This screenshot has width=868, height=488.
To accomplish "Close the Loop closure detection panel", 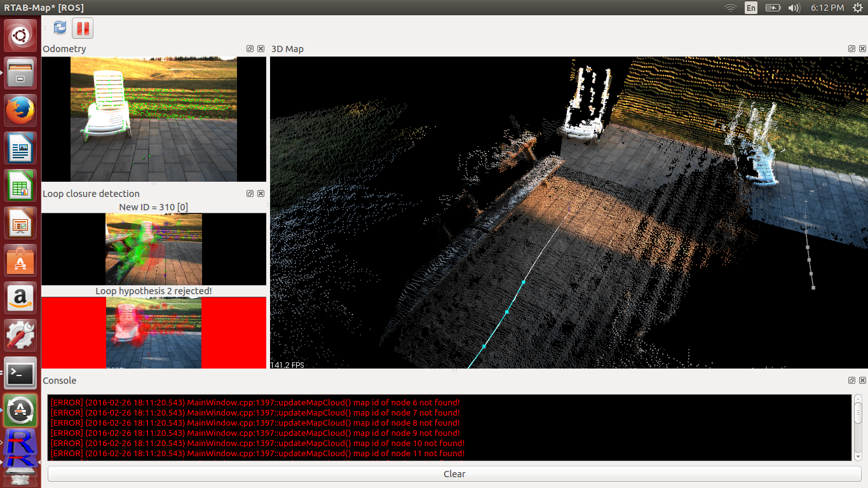I will pyautogui.click(x=261, y=193).
